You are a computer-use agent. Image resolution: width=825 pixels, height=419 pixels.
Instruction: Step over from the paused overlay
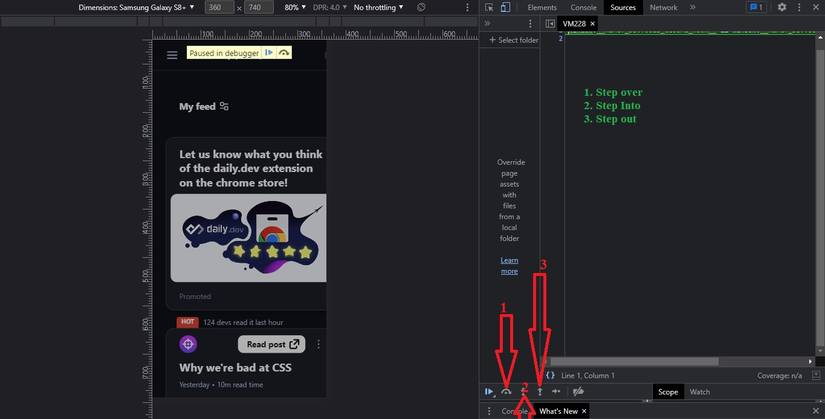pyautogui.click(x=284, y=53)
